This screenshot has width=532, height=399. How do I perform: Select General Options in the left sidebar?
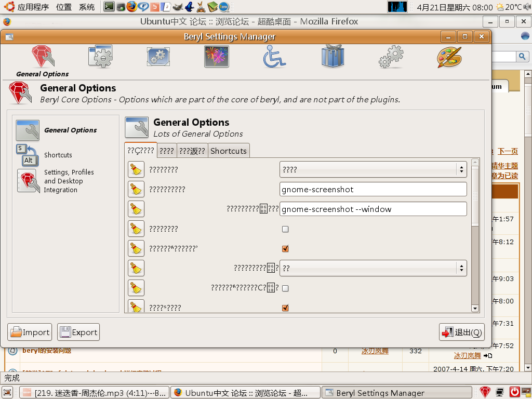pos(57,130)
